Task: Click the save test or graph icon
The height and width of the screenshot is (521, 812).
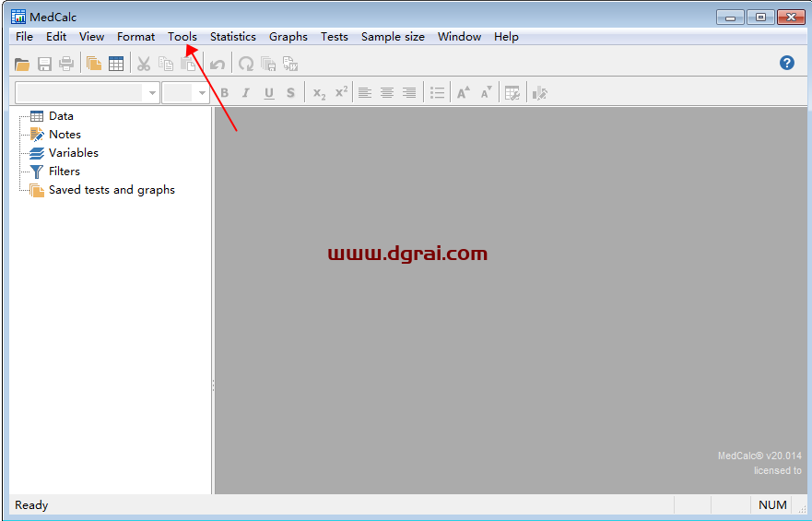Action: (268, 64)
